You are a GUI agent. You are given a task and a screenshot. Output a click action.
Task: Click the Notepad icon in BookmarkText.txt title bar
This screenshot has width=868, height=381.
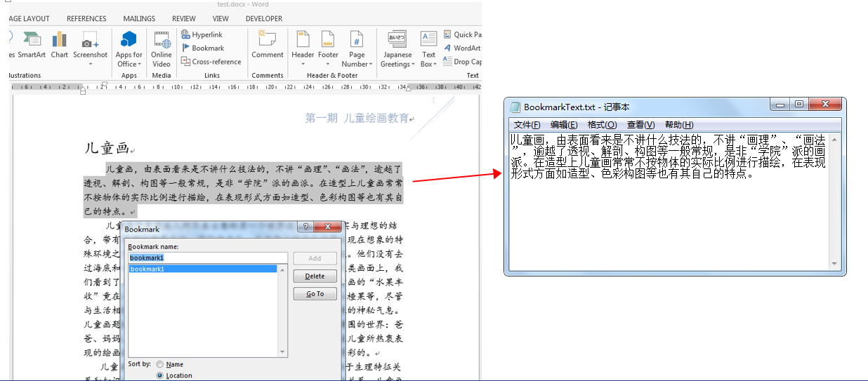515,107
